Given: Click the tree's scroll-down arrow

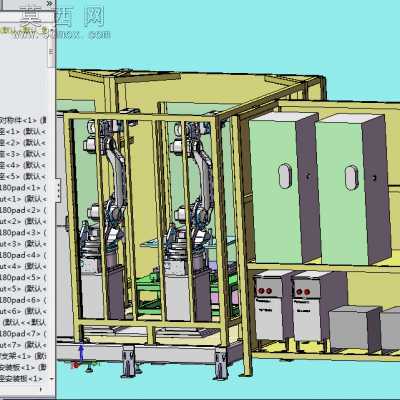Looking at the screenshot, I should pos(52,379).
